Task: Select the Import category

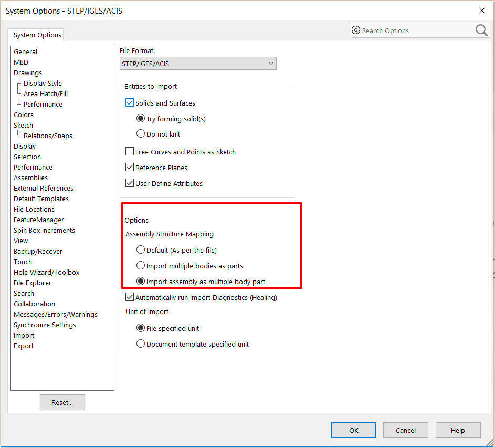Action: click(24, 335)
